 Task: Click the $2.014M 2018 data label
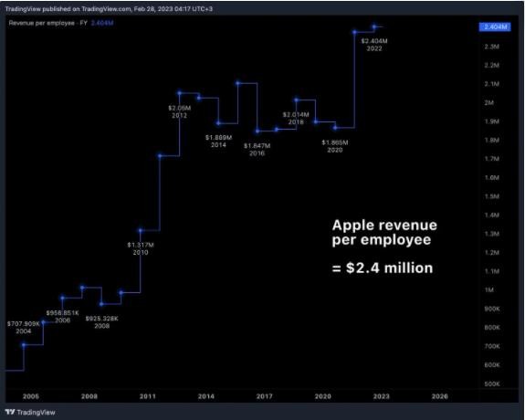pyautogui.click(x=296, y=118)
